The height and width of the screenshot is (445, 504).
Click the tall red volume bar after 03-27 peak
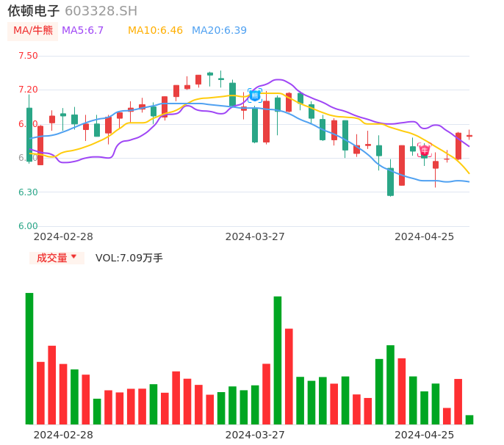(289, 376)
